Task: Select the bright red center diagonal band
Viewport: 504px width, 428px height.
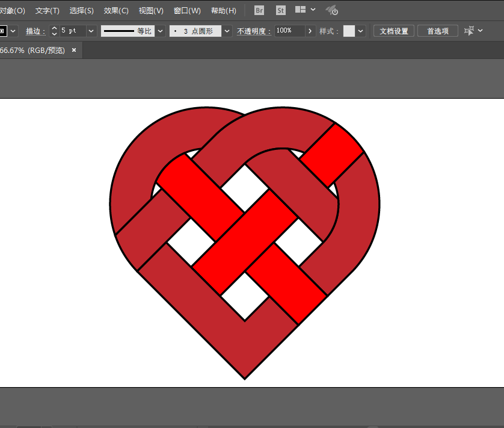Action: [245, 242]
